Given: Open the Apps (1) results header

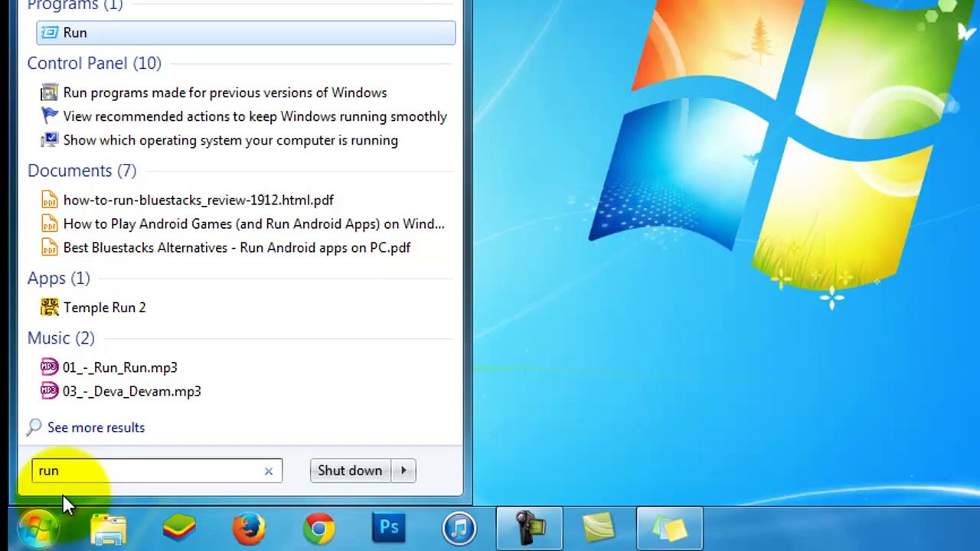Looking at the screenshot, I should click(x=58, y=279).
